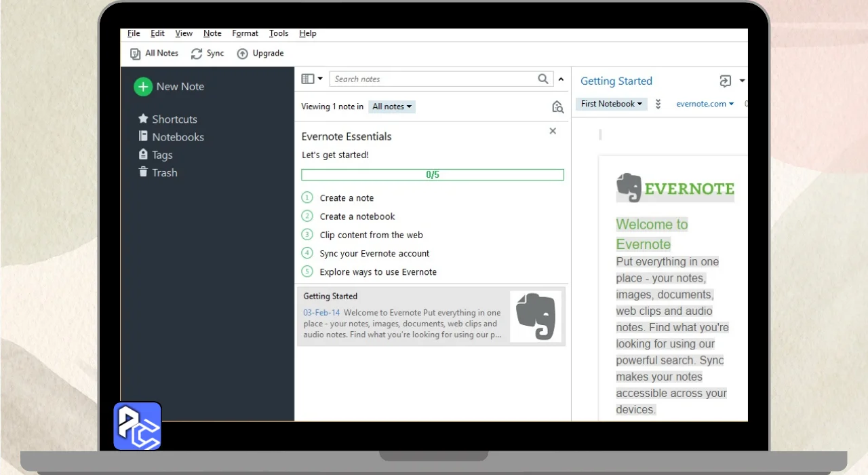Expand the share dropdown arrow
This screenshot has width=868, height=475.
click(x=742, y=81)
